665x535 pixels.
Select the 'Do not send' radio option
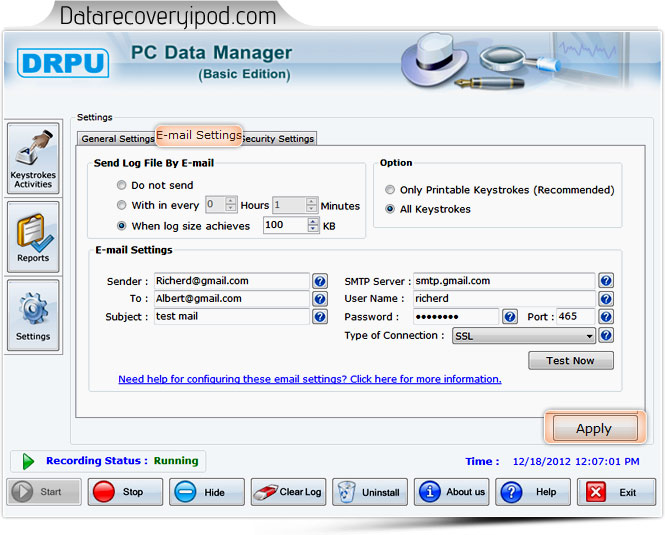[x=121, y=185]
